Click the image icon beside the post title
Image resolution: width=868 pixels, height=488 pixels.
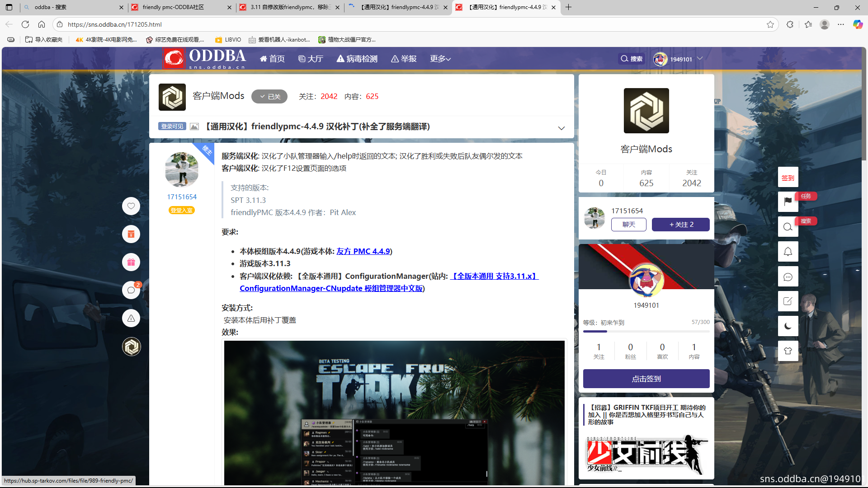click(194, 127)
